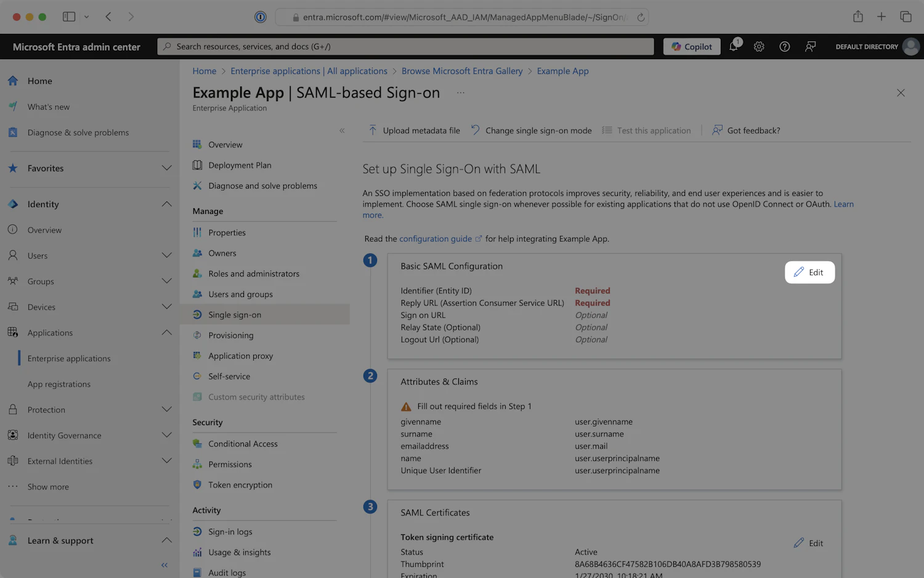Focus the search resources field
The height and width of the screenshot is (578, 924).
point(405,46)
